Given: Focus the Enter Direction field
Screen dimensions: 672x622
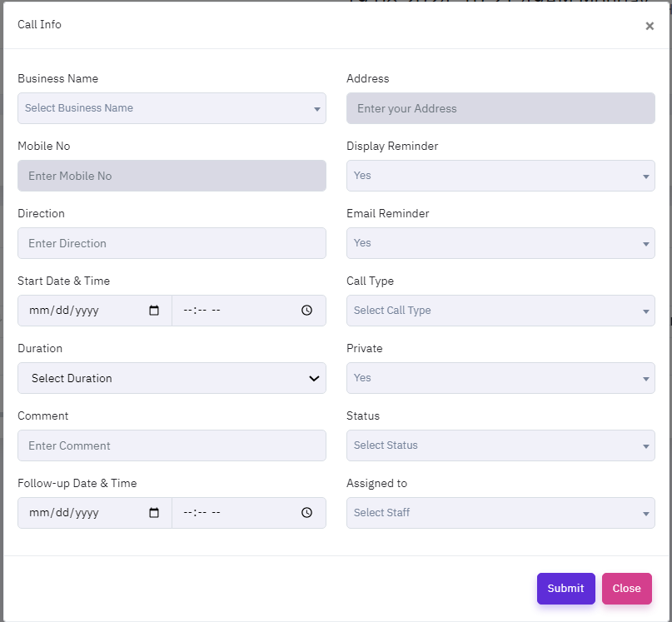Looking at the screenshot, I should pos(172,243).
